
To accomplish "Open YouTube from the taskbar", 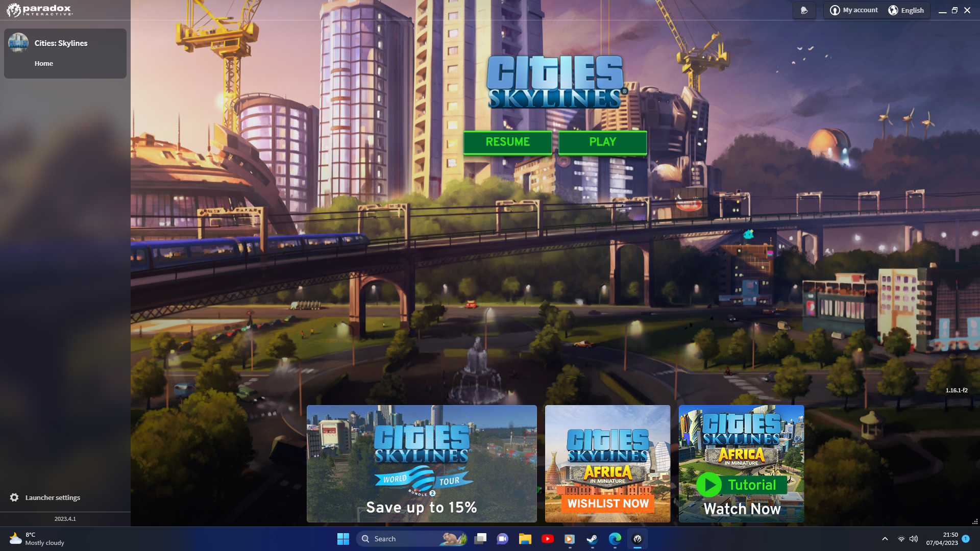I will click(x=548, y=539).
